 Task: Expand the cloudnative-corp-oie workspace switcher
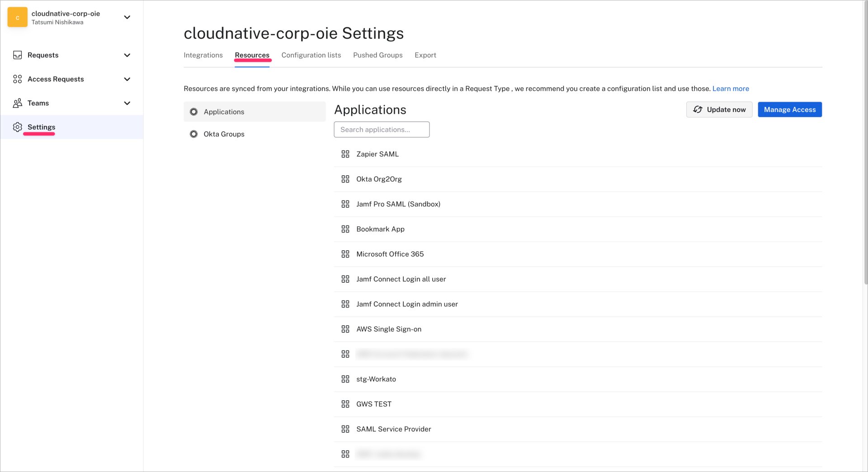127,17
